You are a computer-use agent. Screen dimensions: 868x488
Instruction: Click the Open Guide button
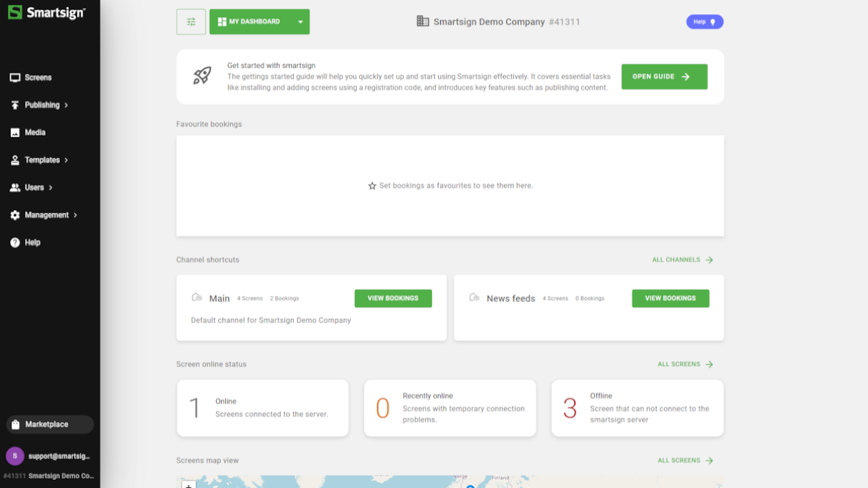(665, 77)
